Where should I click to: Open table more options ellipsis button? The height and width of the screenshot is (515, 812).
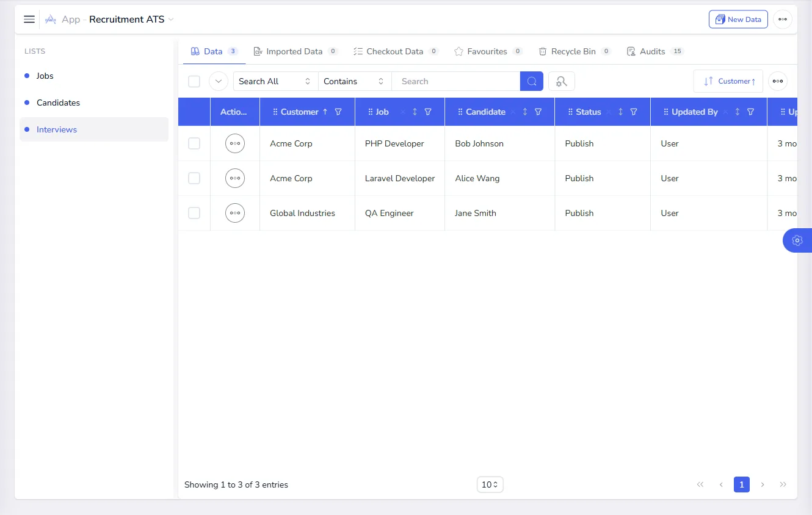[x=778, y=81]
